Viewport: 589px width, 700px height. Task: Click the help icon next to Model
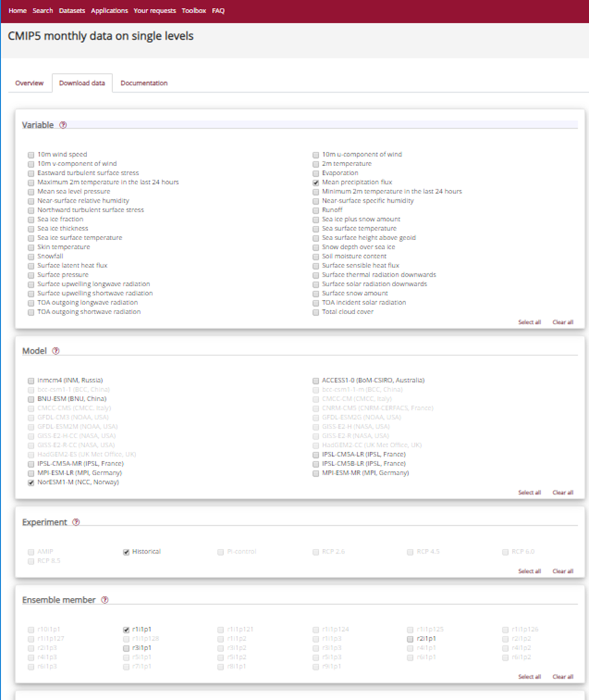56,351
